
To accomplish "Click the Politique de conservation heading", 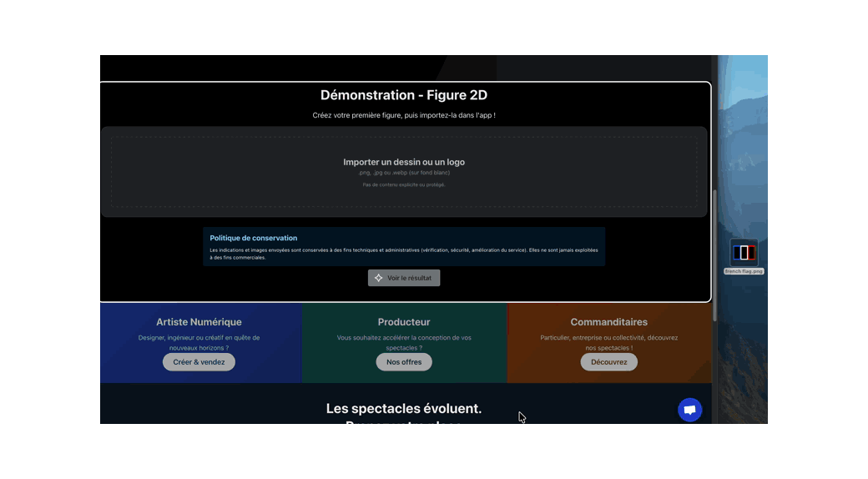I will [254, 238].
